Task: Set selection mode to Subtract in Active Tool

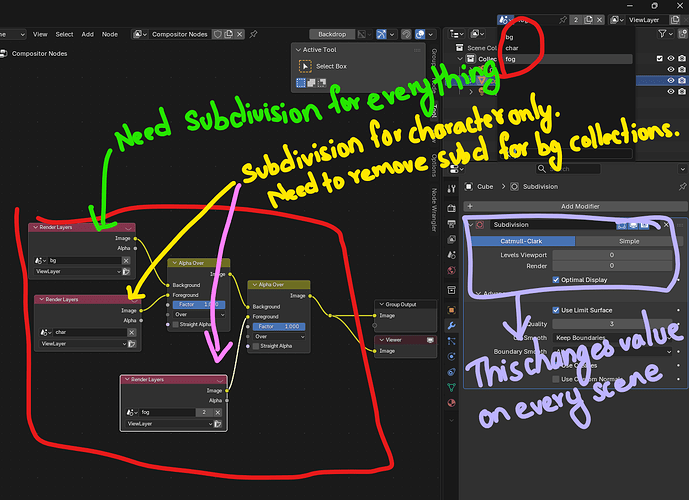Action: tap(322, 83)
